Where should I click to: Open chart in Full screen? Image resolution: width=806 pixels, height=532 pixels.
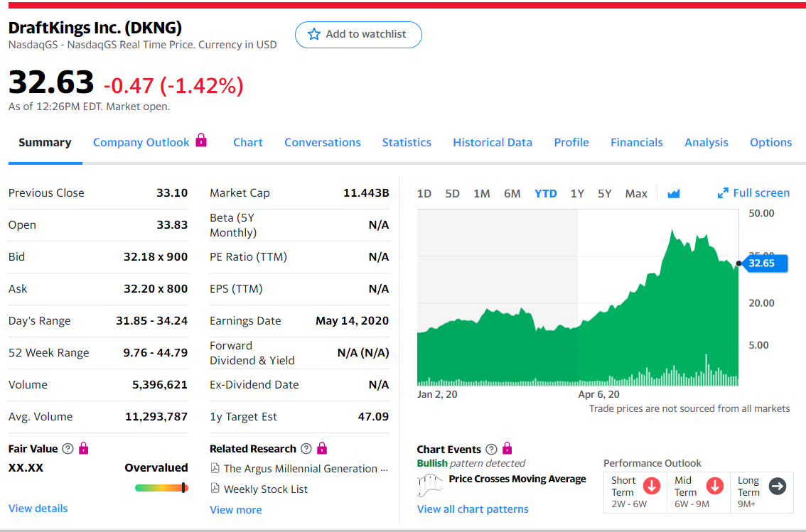tap(753, 193)
